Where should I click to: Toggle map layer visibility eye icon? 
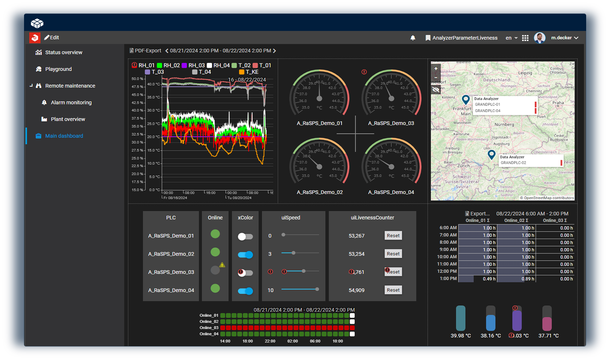point(436,90)
